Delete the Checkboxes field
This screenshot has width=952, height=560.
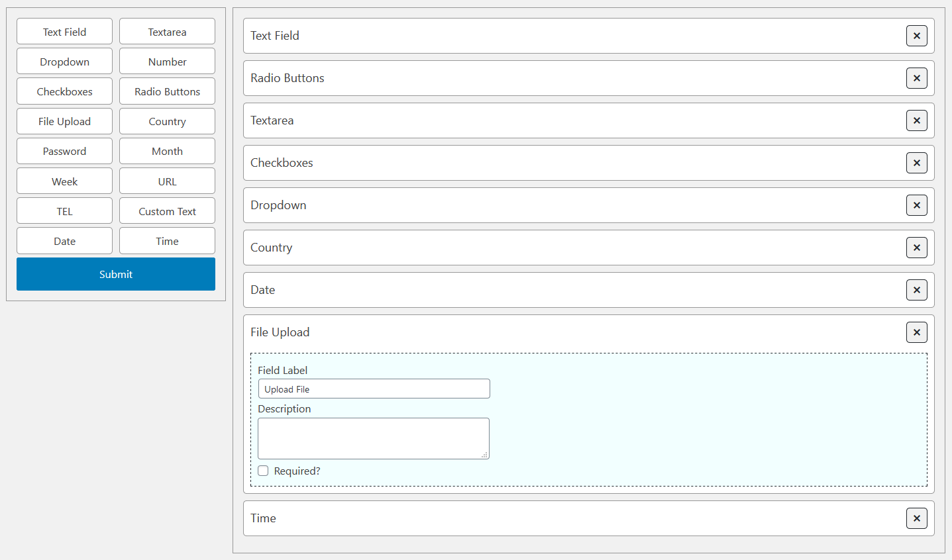916,163
